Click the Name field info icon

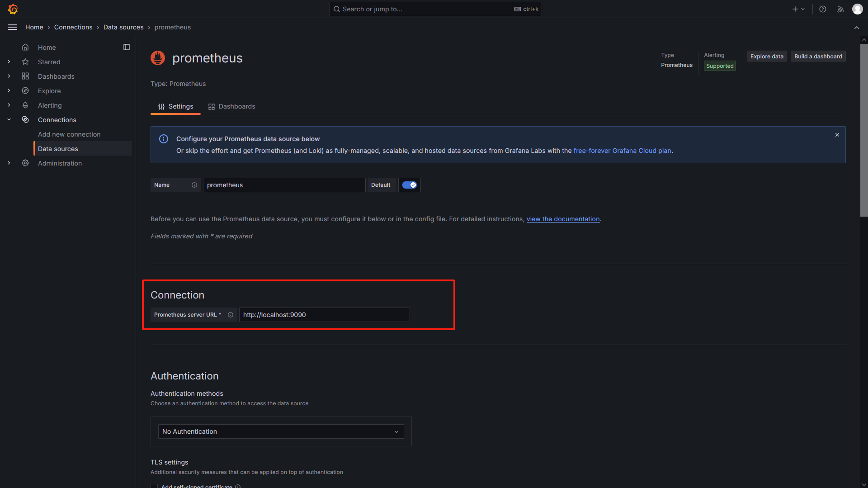coord(194,185)
